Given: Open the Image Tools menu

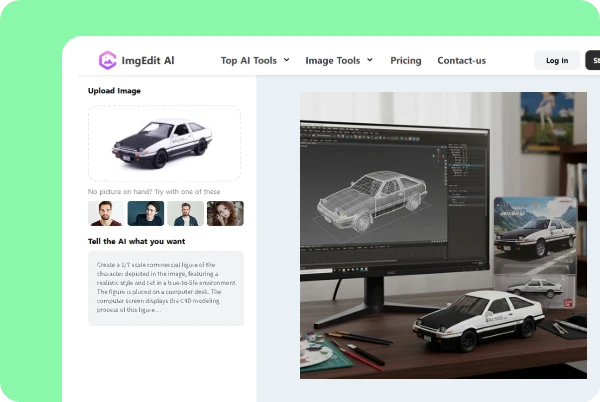Looking at the screenshot, I should tap(333, 60).
